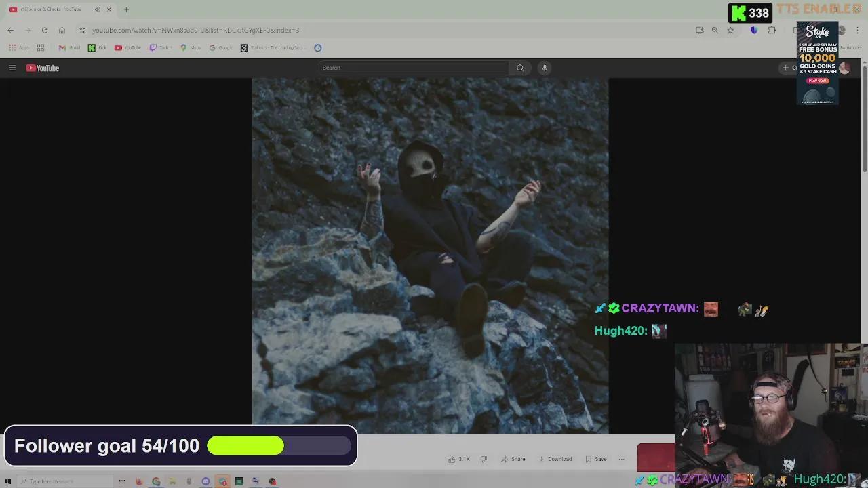This screenshot has width=868, height=488.
Task: Open the Discord icon on the taskbar
Action: 205,481
